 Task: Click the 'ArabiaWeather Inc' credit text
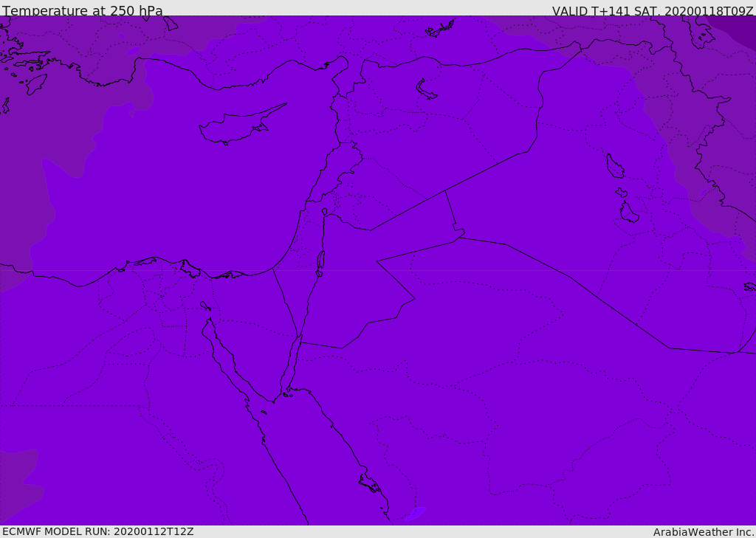click(x=703, y=532)
